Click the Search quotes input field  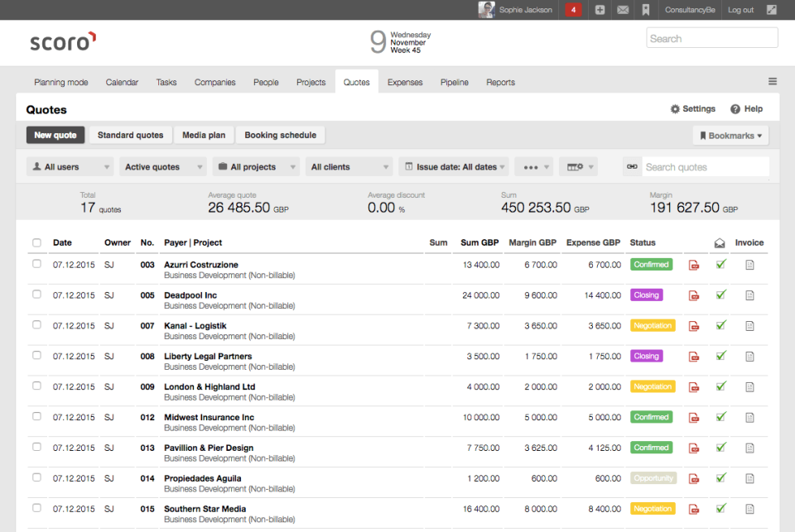point(704,167)
